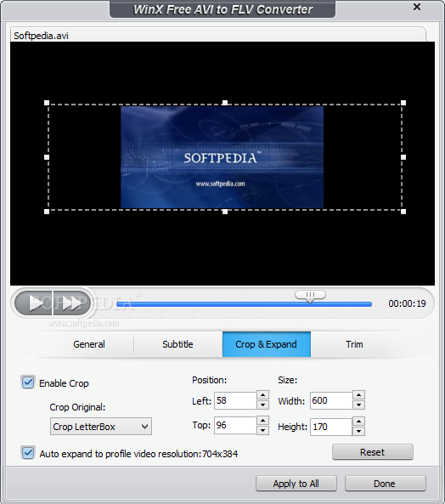Click the bottom-middle crop handle

pos(225,212)
